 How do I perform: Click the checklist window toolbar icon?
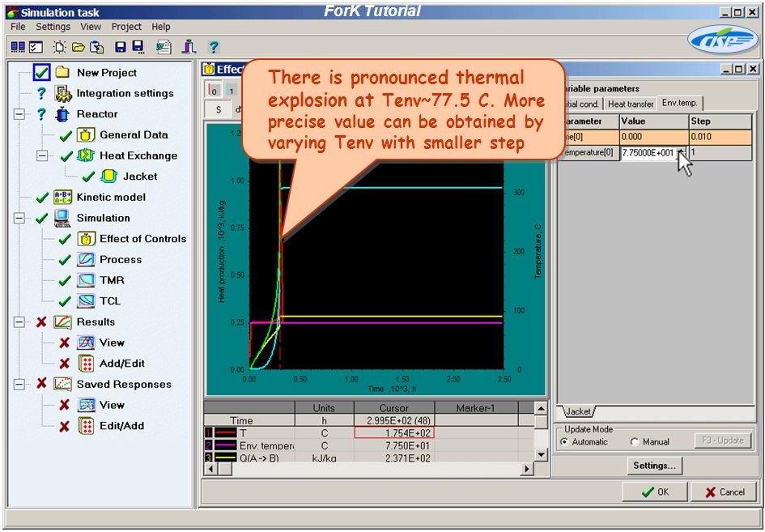[x=36, y=47]
